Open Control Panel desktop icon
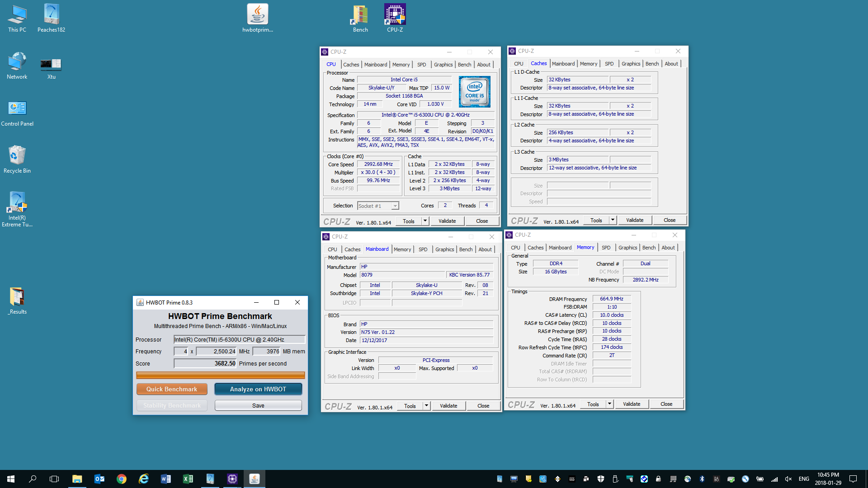This screenshot has height=488, width=868. click(17, 113)
